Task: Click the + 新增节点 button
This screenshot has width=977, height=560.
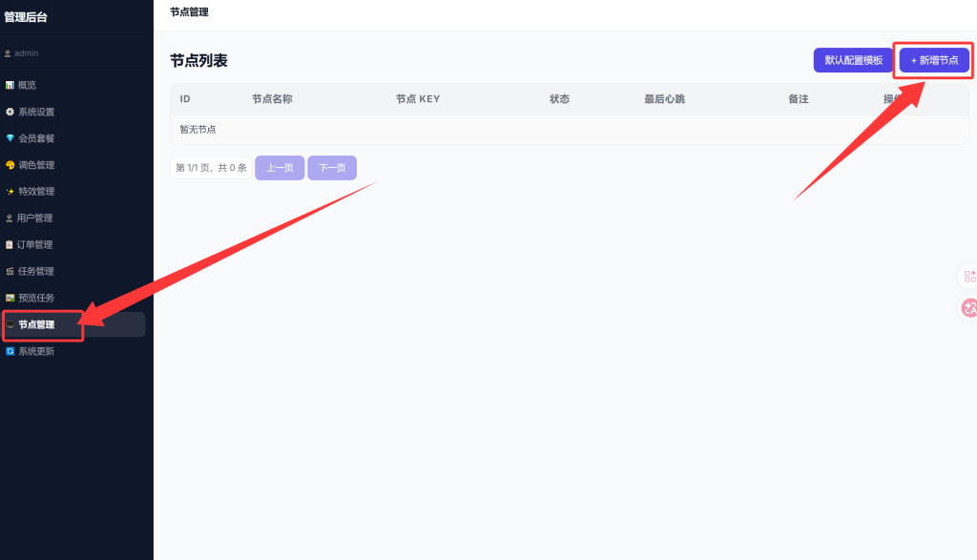Action: point(934,60)
